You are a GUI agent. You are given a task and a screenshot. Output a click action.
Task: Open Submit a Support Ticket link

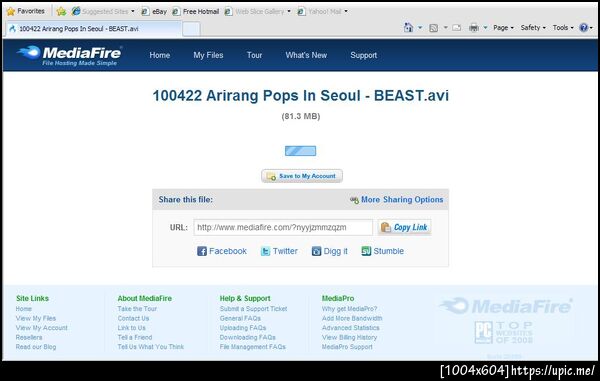click(253, 309)
